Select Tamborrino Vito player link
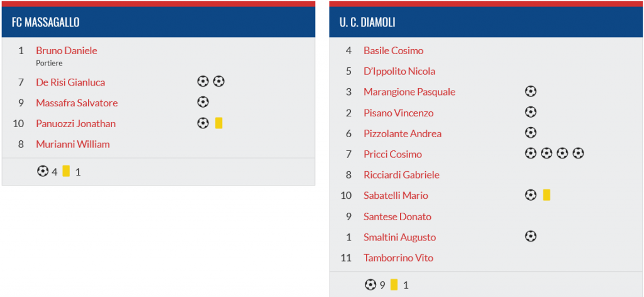 coord(398,257)
